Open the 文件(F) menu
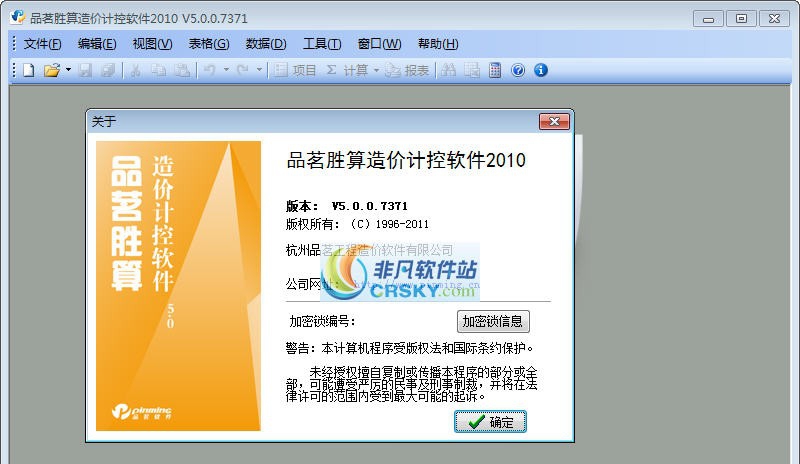This screenshot has width=800, height=464. [x=42, y=44]
